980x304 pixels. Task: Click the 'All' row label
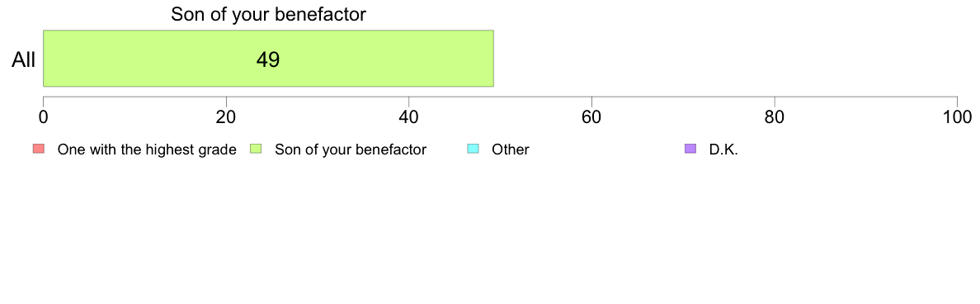tap(23, 59)
